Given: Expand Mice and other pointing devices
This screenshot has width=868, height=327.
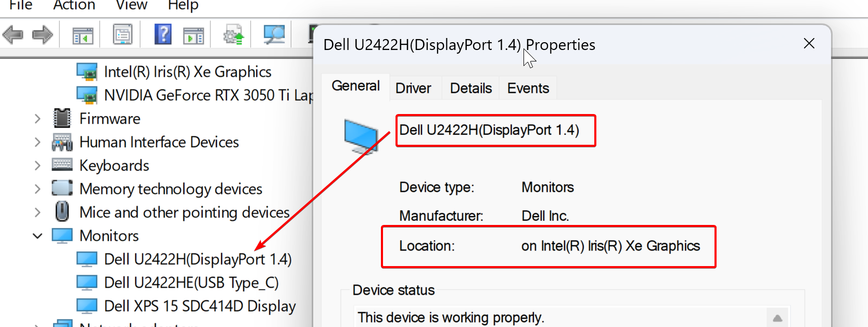Looking at the screenshot, I should [37, 212].
